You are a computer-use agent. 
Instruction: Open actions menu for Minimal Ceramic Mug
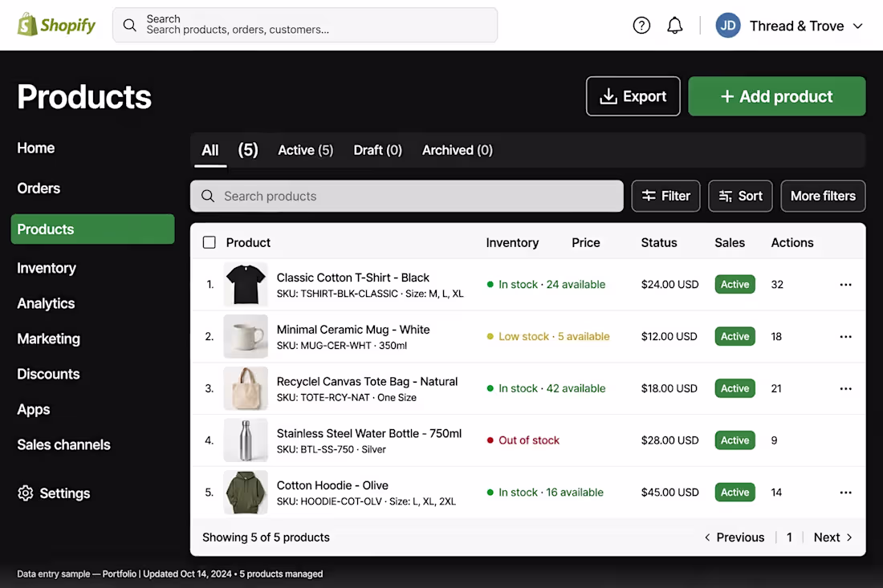pos(845,336)
